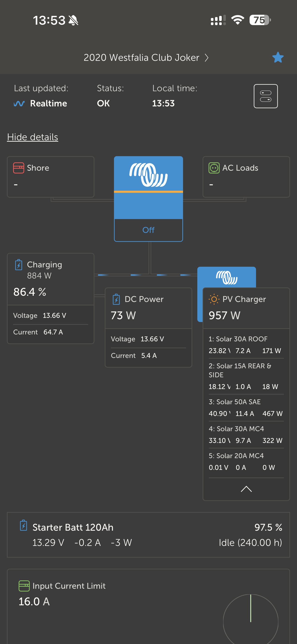Screen dimensions: 297x644
Task: Open the 2020 Westfalia Club Joker installation chevron
Action: 207,58
